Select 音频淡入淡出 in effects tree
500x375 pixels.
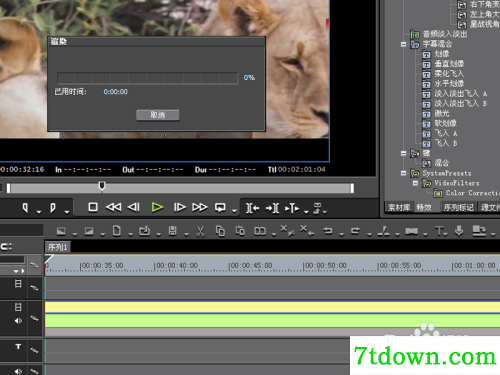(x=445, y=34)
